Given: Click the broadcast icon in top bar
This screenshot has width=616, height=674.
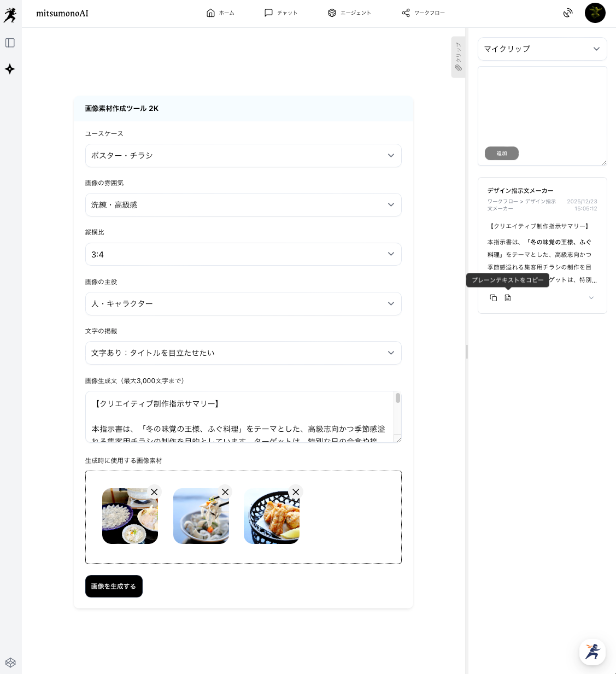Looking at the screenshot, I should [x=568, y=13].
